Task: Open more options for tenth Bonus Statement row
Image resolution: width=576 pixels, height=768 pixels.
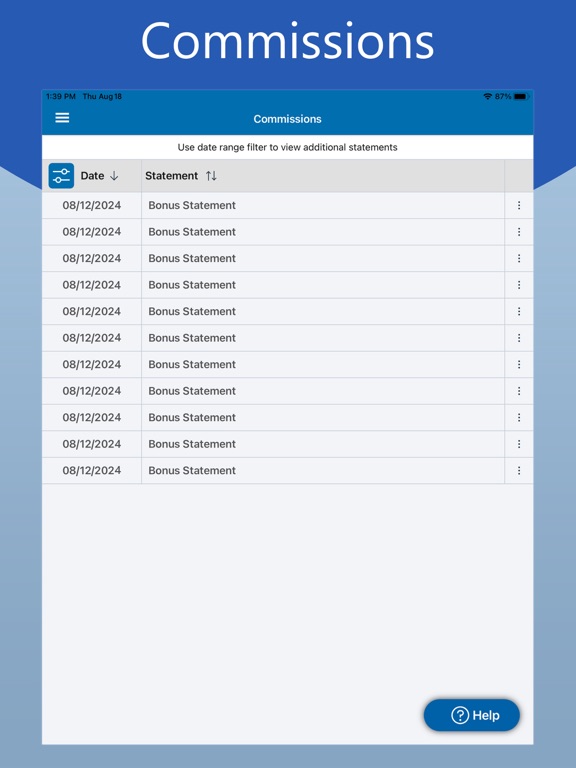Action: point(519,444)
